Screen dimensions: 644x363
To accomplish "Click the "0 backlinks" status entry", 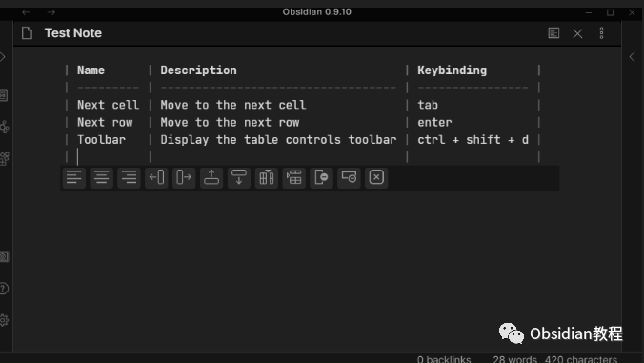I will pos(444,359).
